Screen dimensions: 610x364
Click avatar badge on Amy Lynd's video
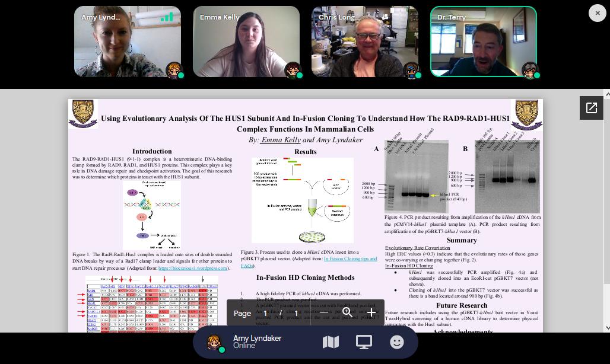(174, 71)
